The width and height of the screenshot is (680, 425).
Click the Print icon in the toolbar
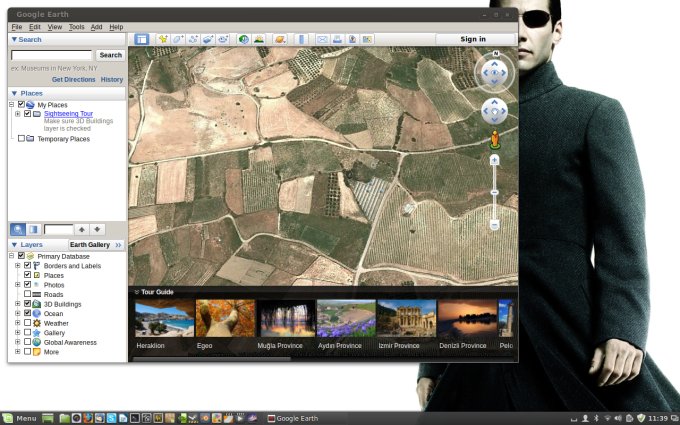(337, 39)
